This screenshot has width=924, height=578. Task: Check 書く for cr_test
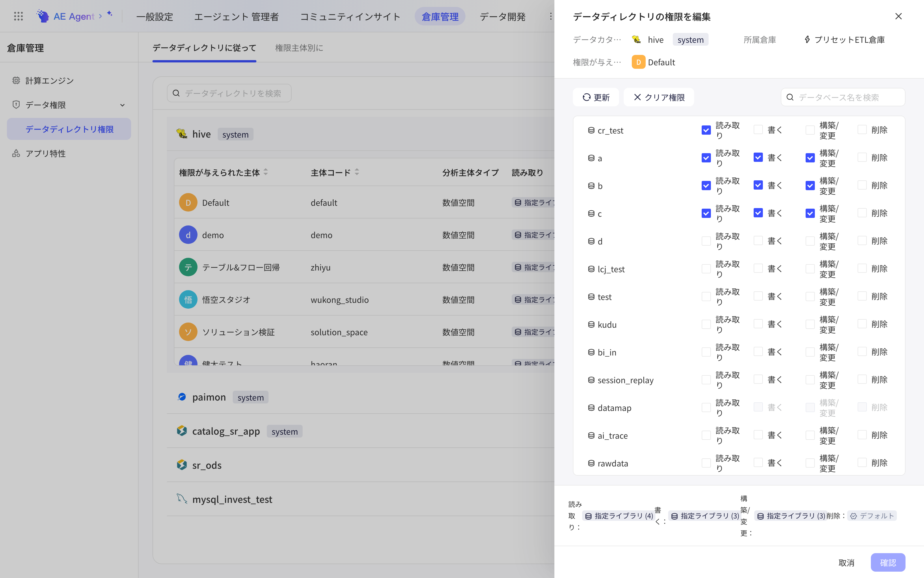tap(758, 130)
